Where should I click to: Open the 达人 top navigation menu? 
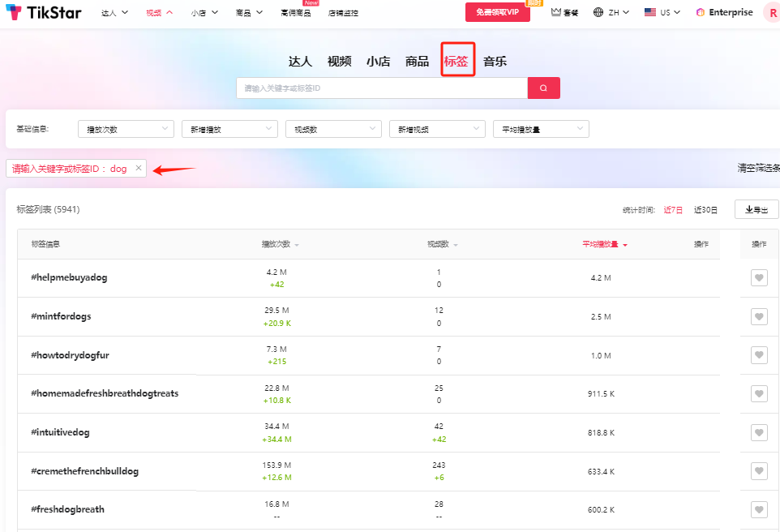[x=114, y=13]
